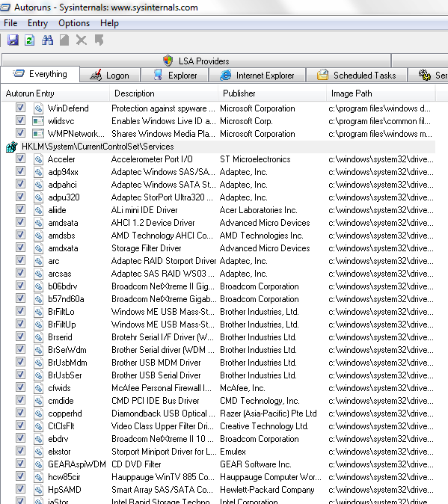This screenshot has height=504, width=448.
Task: Open the File menu
Action: 10,23
